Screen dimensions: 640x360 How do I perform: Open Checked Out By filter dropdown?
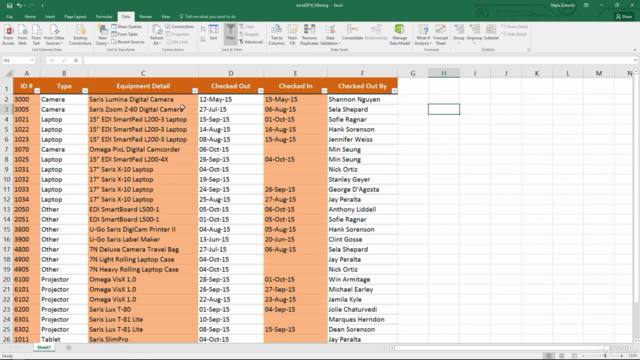394,91
